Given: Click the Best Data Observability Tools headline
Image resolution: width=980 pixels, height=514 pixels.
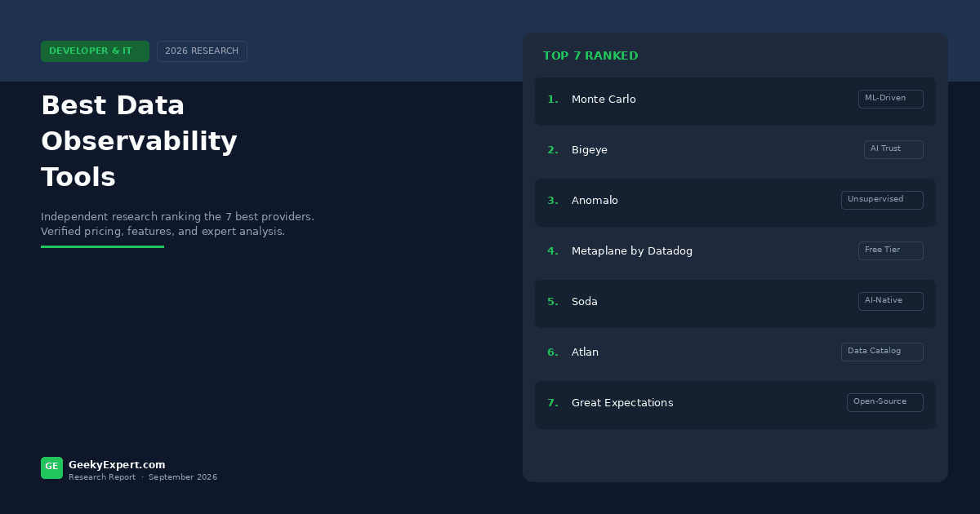Looking at the screenshot, I should [x=139, y=141].
